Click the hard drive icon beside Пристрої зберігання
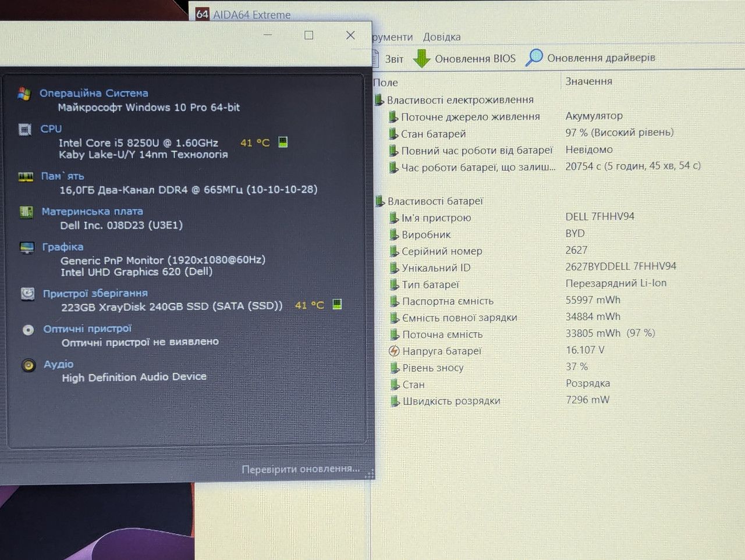Screen dimensions: 745x560 [27, 294]
